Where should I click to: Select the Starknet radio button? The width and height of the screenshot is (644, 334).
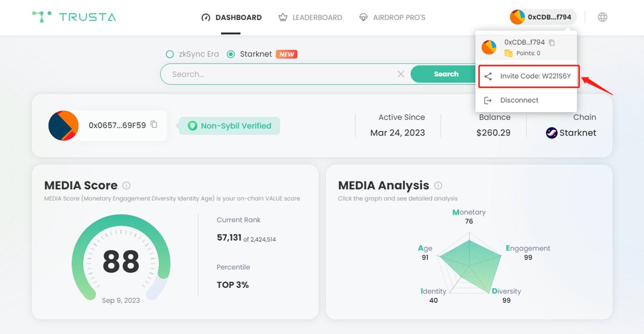pos(231,54)
